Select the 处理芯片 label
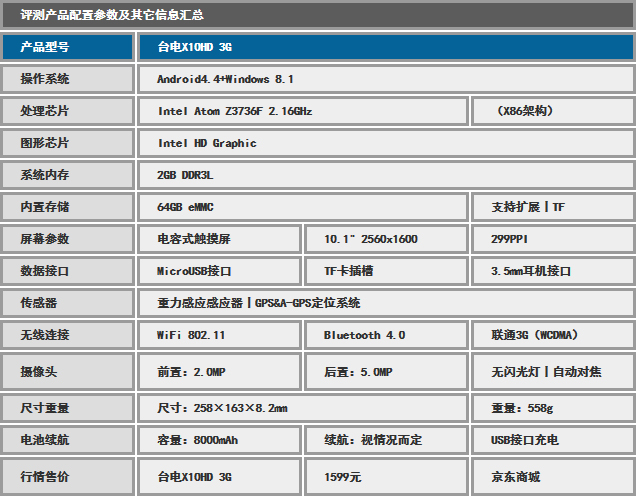Viewport: 636px width, 496px height. [68, 111]
